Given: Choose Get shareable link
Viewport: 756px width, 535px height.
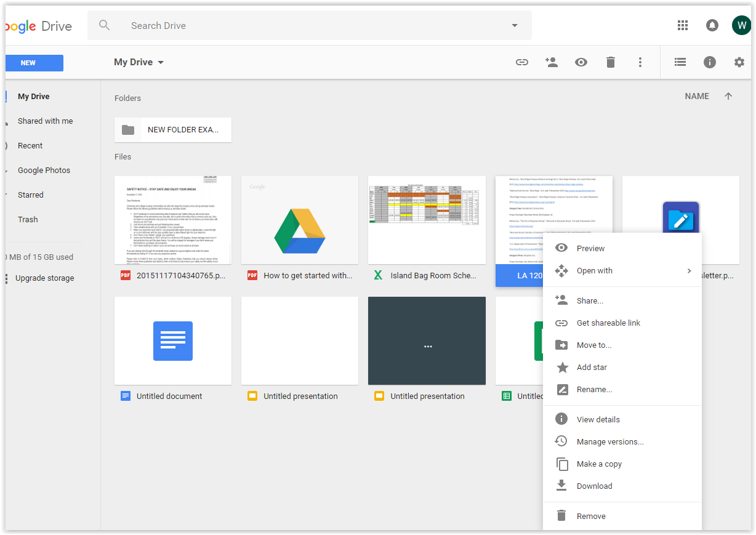Looking at the screenshot, I should click(x=622, y=323).
